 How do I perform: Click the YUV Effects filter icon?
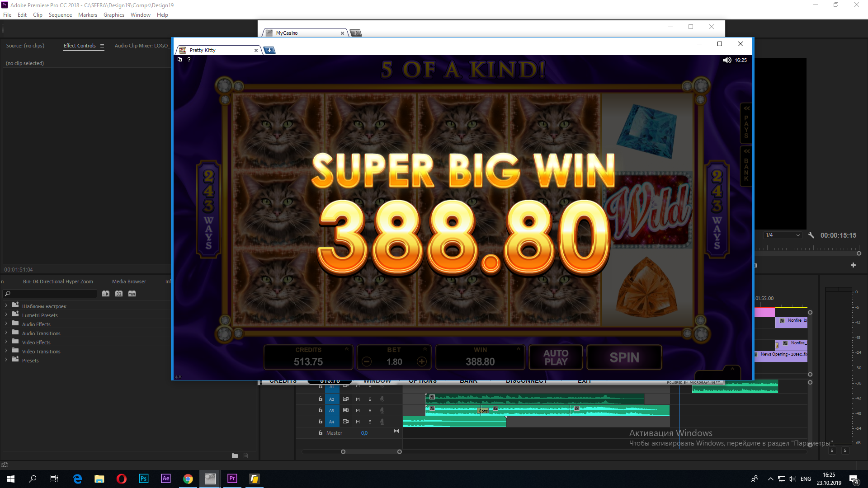132,294
